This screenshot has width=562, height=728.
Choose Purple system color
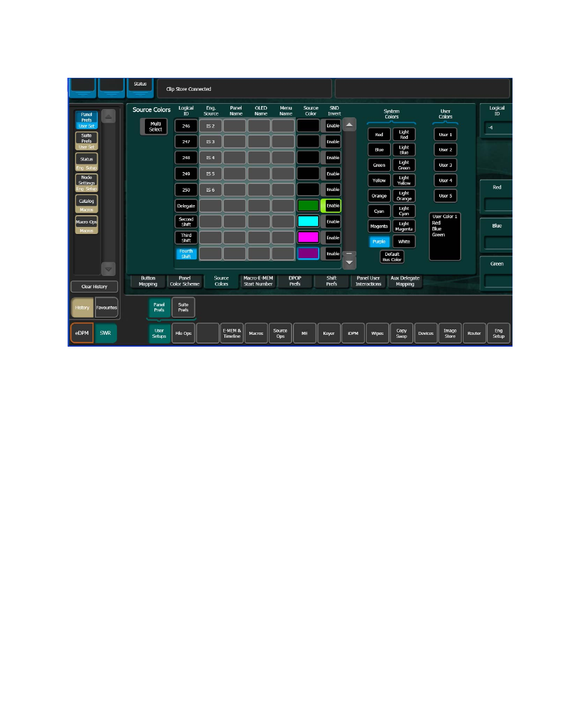[x=379, y=242]
